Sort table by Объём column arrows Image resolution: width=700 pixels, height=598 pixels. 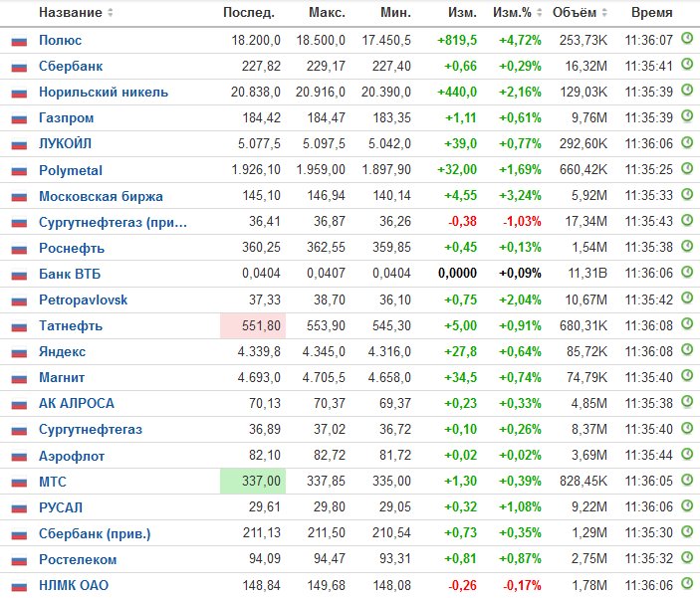coord(604,13)
